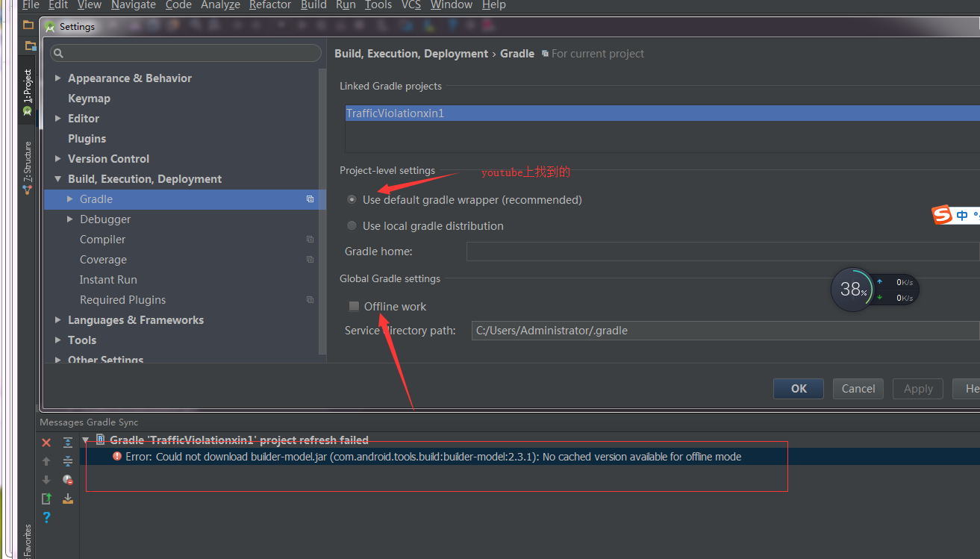Open help via the blue question mark icon
Image resolution: width=980 pixels, height=559 pixels.
46,517
